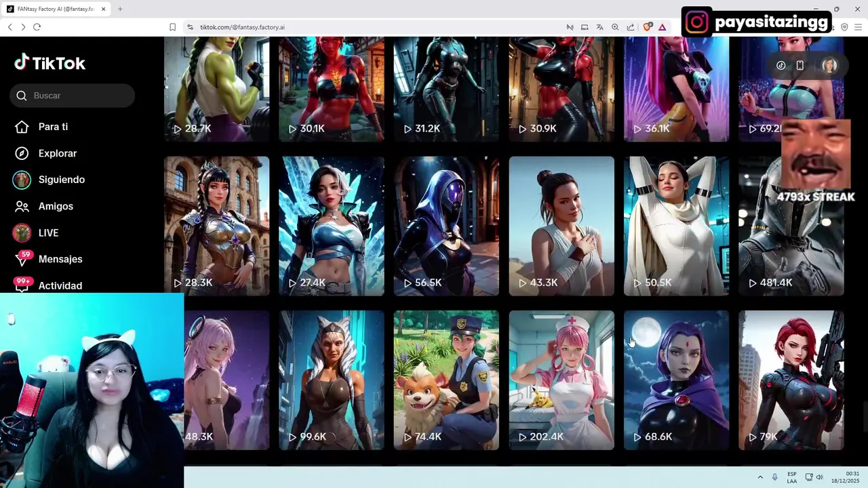Viewport: 868px width, 488px height.
Task: Open video with 28.7K views
Action: coord(216,89)
